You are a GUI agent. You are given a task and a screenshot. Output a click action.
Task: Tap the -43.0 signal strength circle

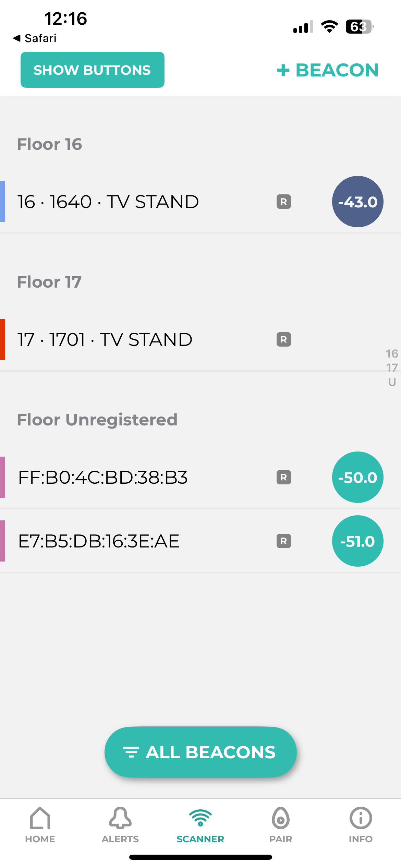point(357,202)
